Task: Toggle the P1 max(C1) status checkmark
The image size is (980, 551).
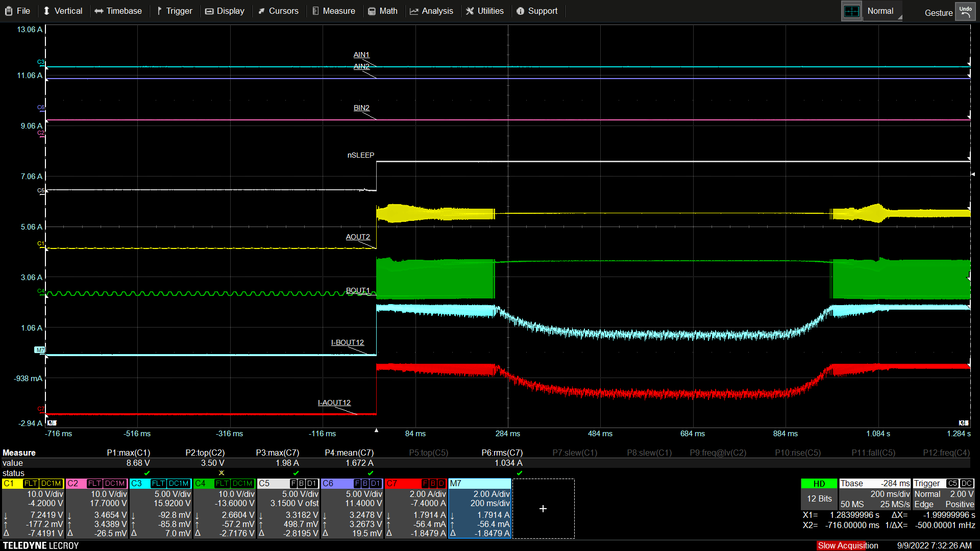Action: (147, 473)
